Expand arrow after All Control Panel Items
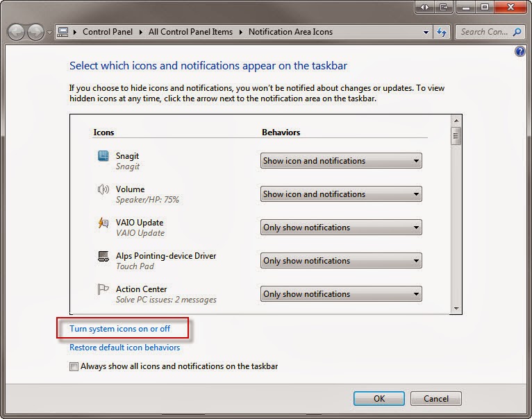532x419 pixels. [240, 32]
